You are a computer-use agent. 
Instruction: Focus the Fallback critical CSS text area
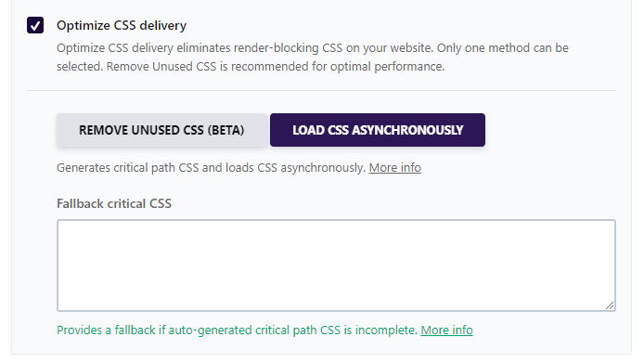click(336, 266)
